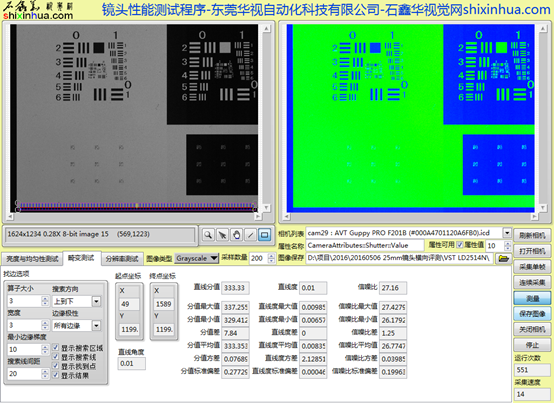Viewport: 554px width, 403px height.
Task: Select the zoom magnifier tool
Action: pyautogui.click(x=208, y=235)
